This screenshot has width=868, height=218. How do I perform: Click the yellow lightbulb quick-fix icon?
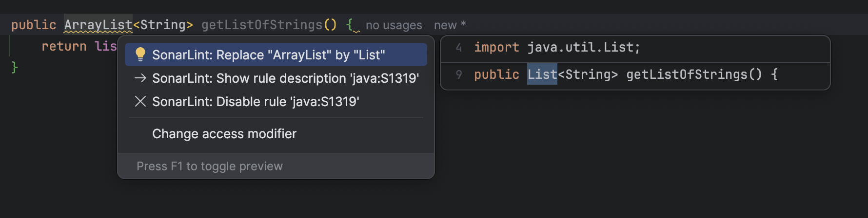click(x=140, y=54)
